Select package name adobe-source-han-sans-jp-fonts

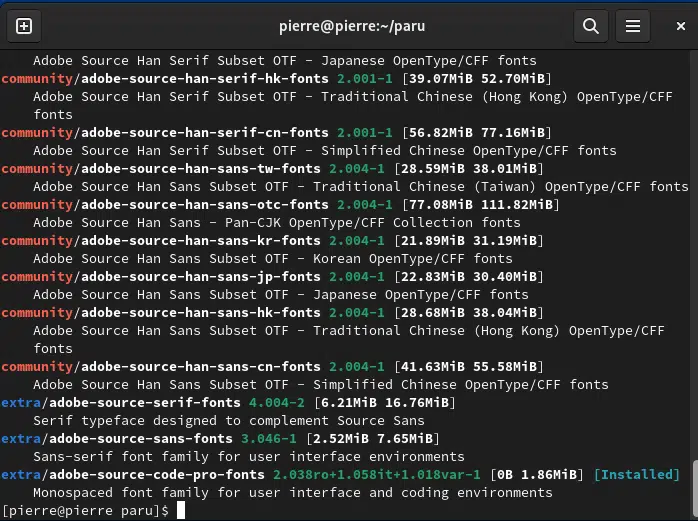201,277
